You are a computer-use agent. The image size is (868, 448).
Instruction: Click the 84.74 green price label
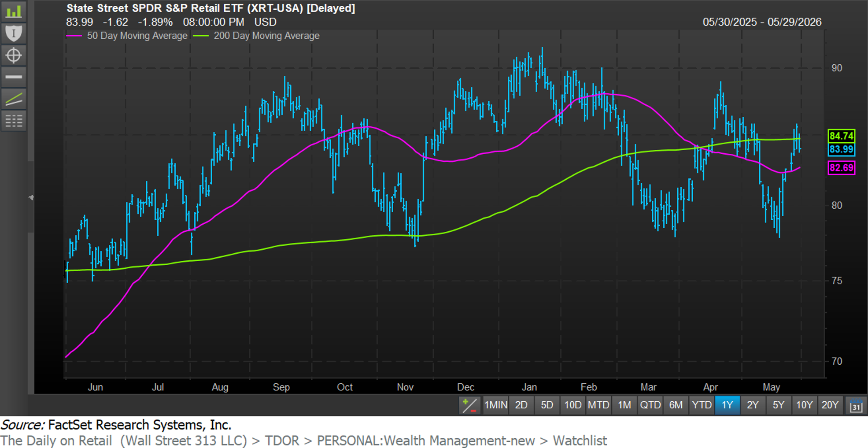point(841,136)
